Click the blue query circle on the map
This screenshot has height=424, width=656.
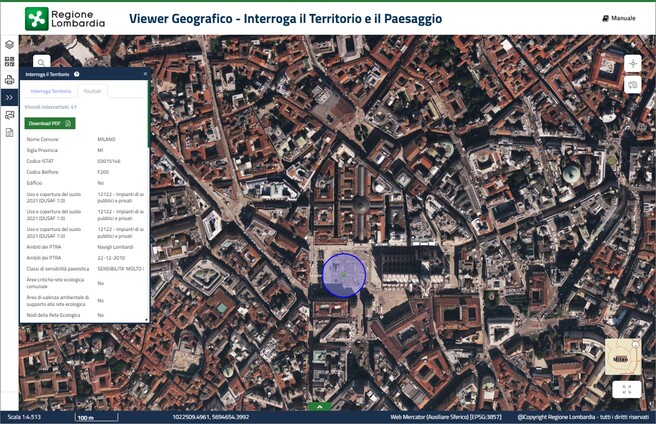[x=344, y=275]
